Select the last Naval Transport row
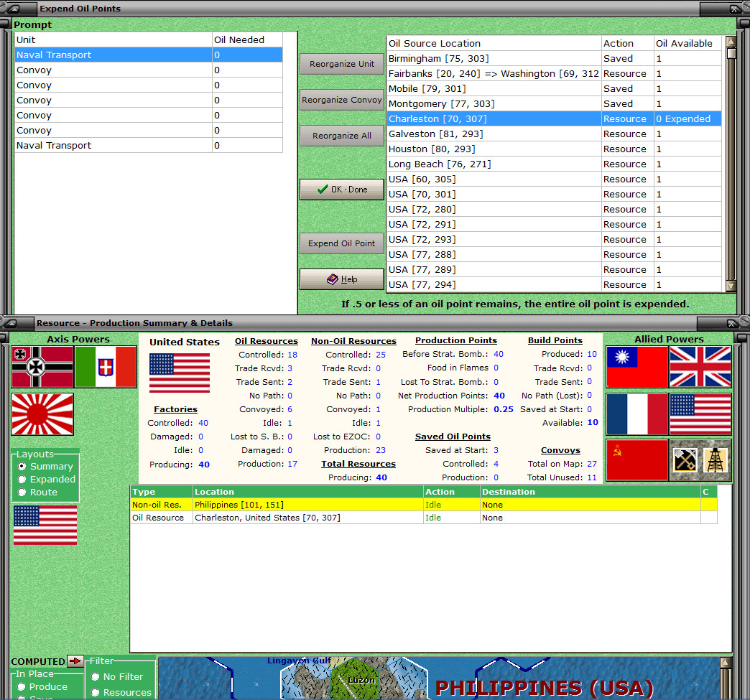The width and height of the screenshot is (750, 700). pos(149,145)
